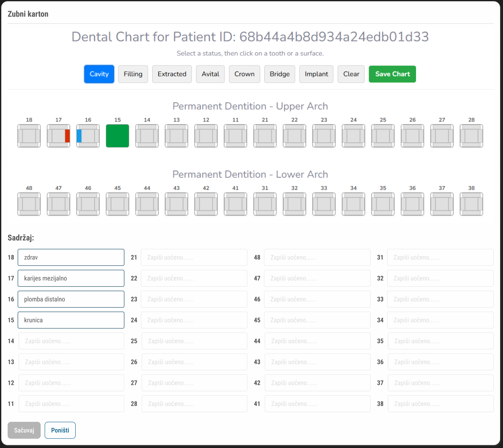Image resolution: width=503 pixels, height=448 pixels.
Task: Click the note field for tooth 45
Action: tap(317, 320)
